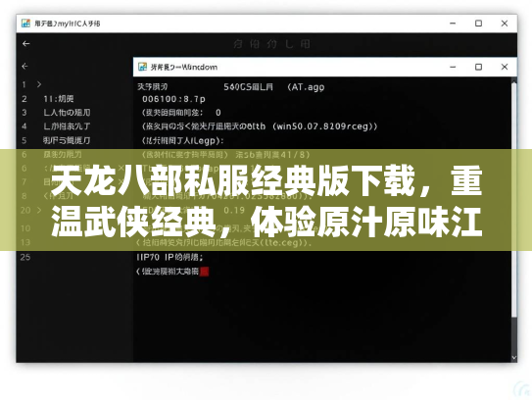Screen dimensions: 532x400
Task: Click the app icon in the outer window title bar
Action: (25, 24)
